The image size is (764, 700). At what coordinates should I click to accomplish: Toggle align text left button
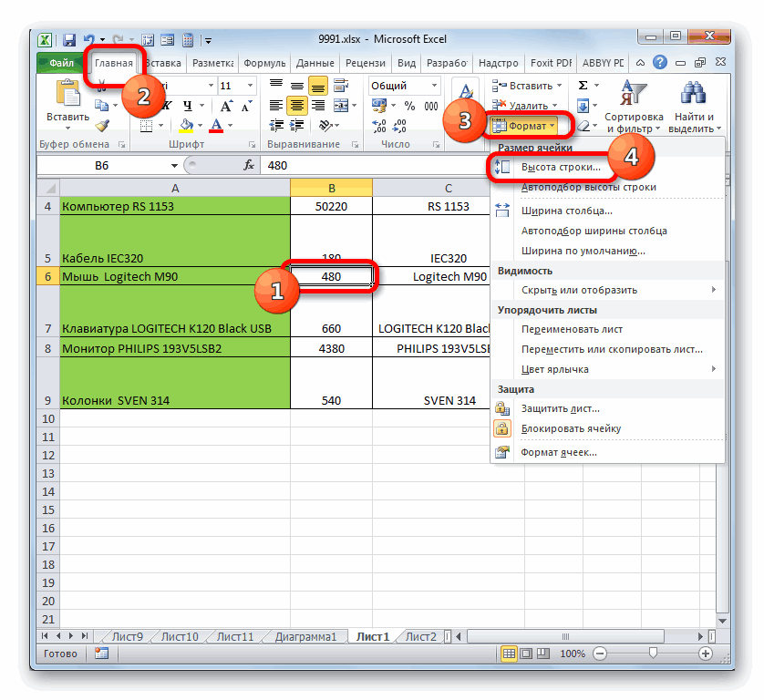[275, 106]
